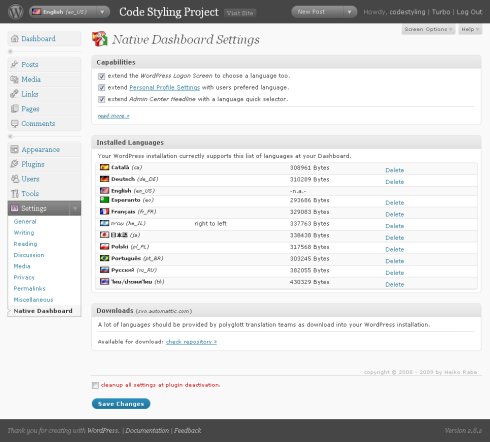Collapse the Settings menu arrow
This screenshot has height=442, width=490.
tap(75, 209)
